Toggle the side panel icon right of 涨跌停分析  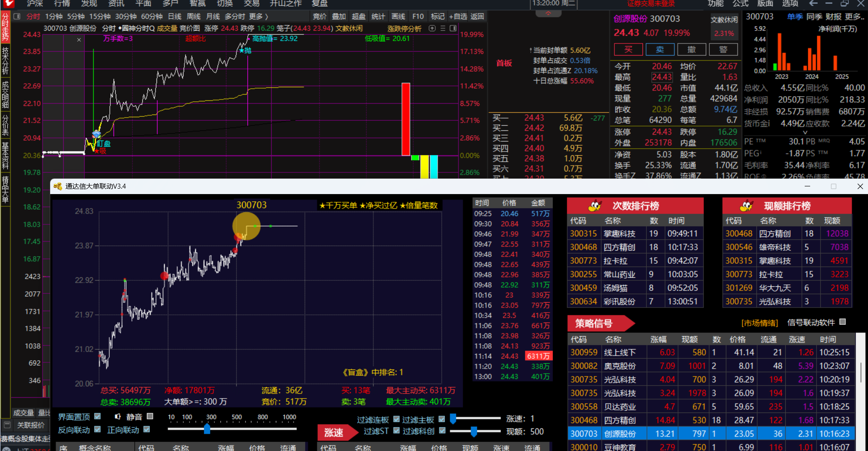[453, 28]
